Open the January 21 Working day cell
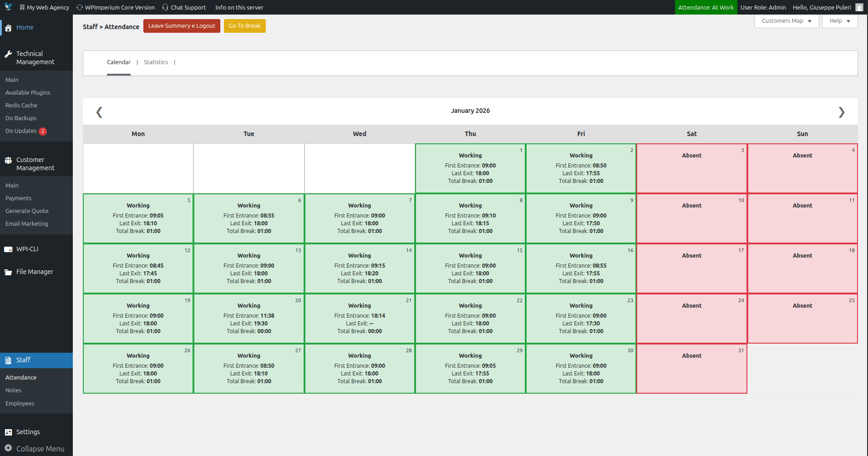 coord(360,319)
